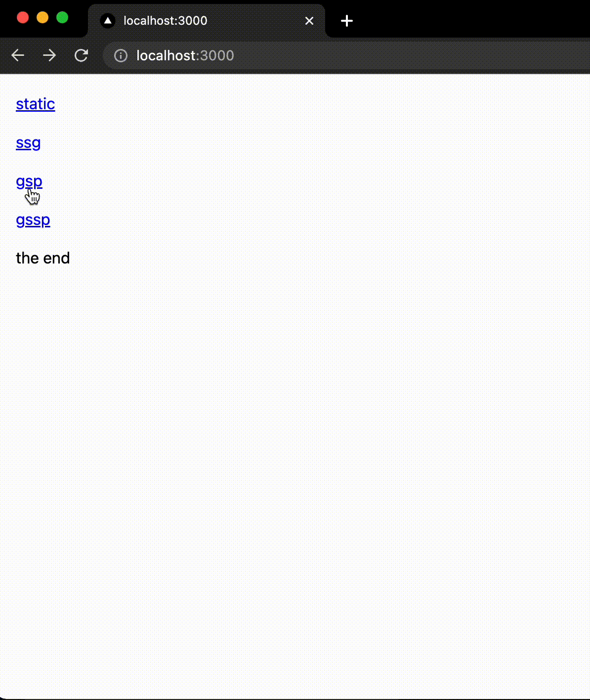
Task: Focus the address bar URL text
Action: (x=185, y=55)
